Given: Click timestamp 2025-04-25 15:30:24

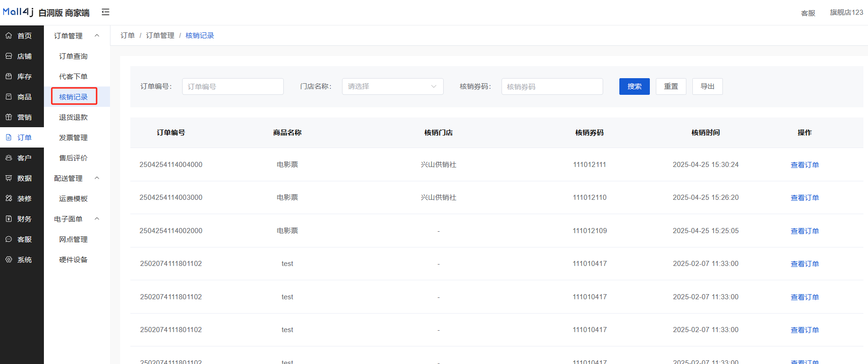Looking at the screenshot, I should pos(705,165).
